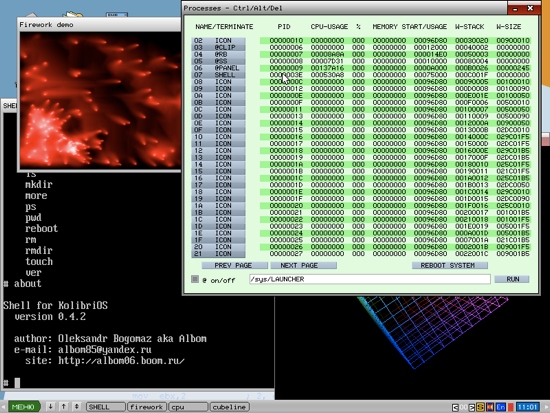
Task: Terminate the 0F ICON process
Action: [x=218, y=130]
